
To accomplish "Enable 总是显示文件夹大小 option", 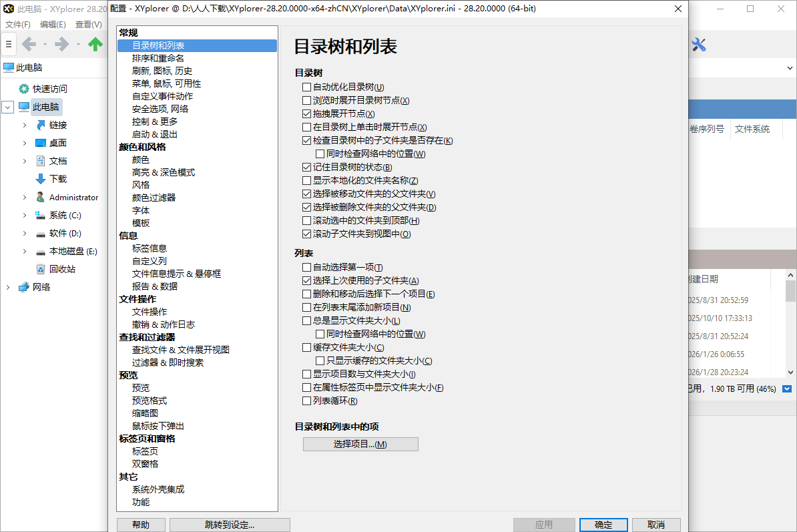I will click(307, 320).
